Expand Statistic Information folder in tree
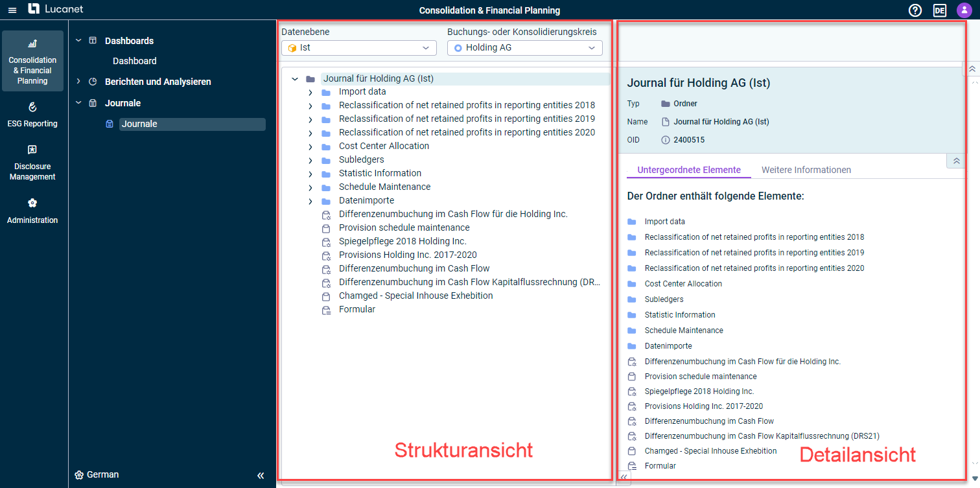 310,174
